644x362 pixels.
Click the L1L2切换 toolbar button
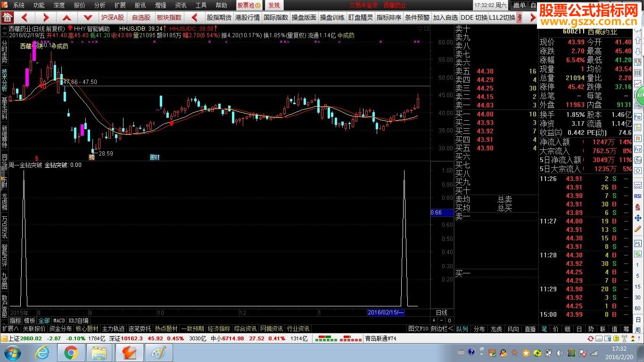(502, 17)
